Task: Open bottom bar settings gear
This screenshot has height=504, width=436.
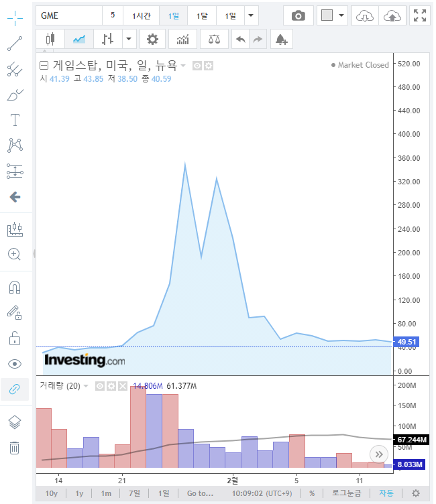Action: point(416,493)
